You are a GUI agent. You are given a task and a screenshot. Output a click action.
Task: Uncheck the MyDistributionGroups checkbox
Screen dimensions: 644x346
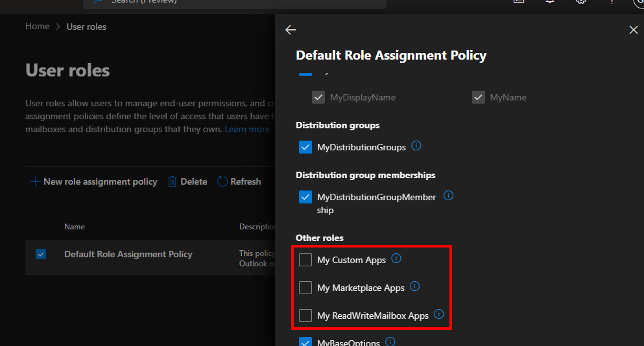305,147
